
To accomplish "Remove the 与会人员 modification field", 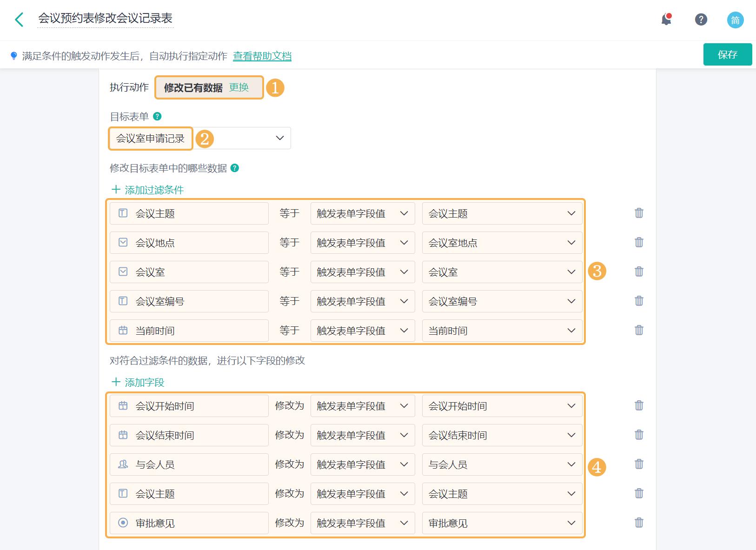I will click(639, 464).
